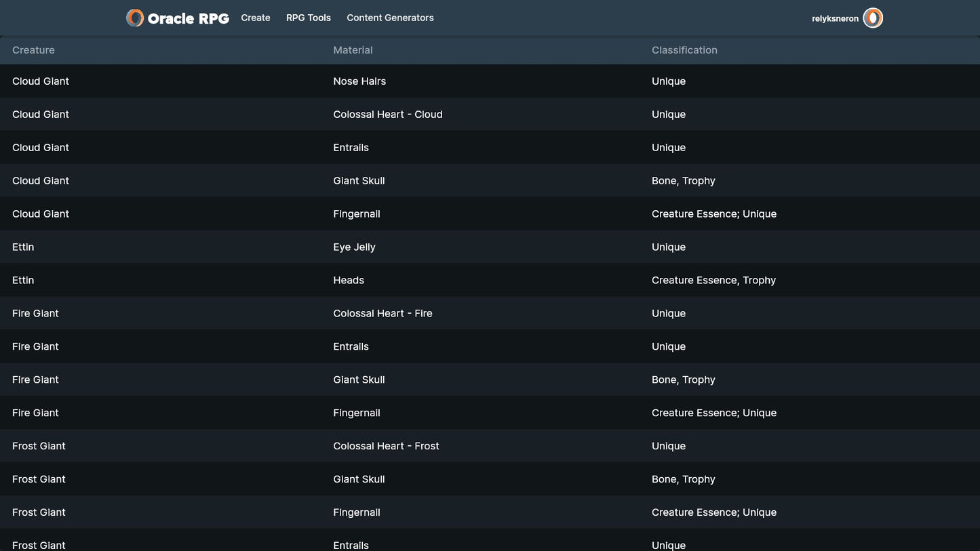Screen dimensions: 980x551
Task: Click Colossal Heart - Frost entry
Action: pos(386,446)
